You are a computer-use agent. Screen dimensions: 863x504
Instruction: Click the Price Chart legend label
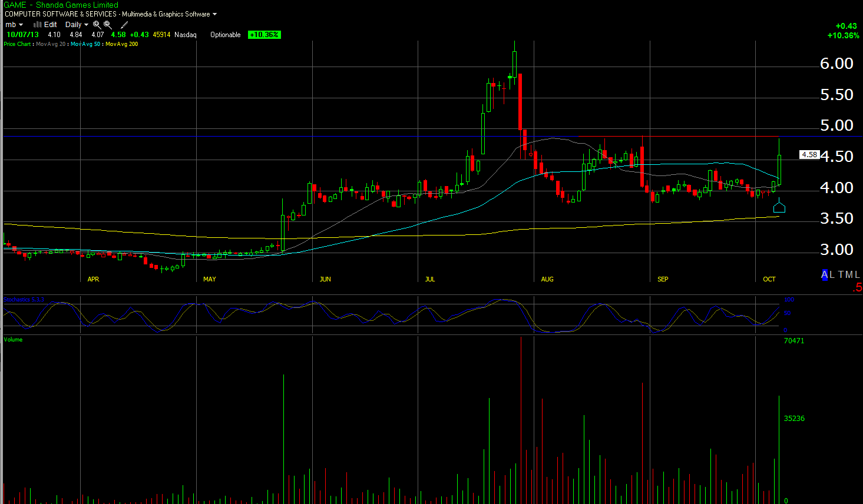(x=17, y=44)
